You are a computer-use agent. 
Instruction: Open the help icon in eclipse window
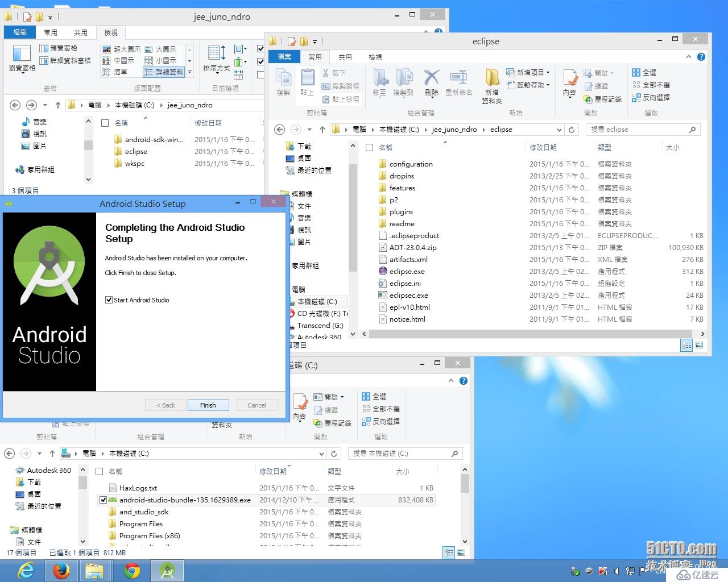(x=701, y=57)
